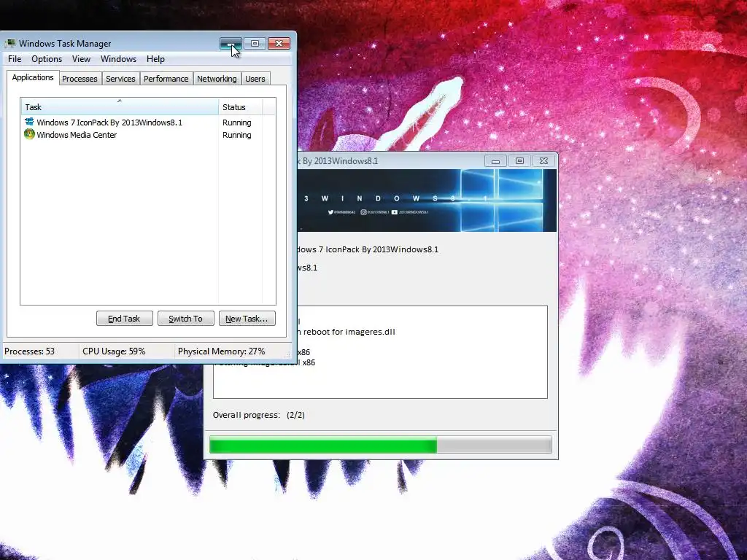Screen dimensions: 747x560
Task: Open the File menu in Task Manager
Action: coord(15,59)
